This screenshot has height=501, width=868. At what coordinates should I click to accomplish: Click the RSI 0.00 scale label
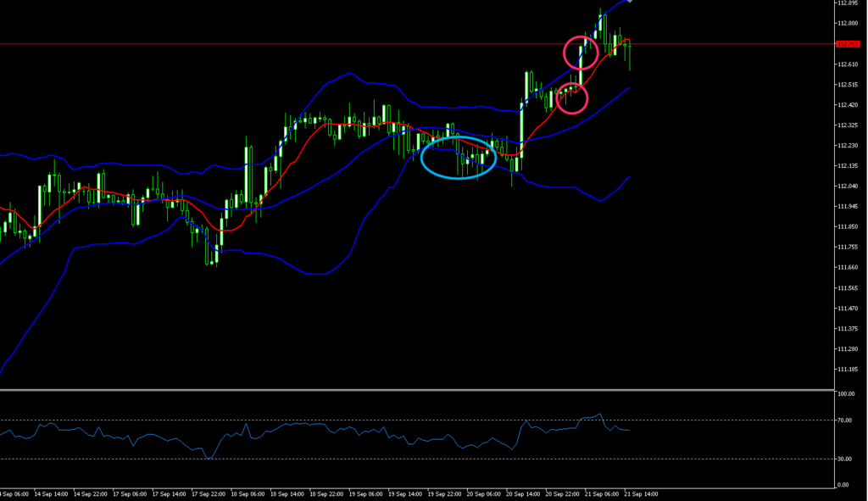pyautogui.click(x=843, y=485)
